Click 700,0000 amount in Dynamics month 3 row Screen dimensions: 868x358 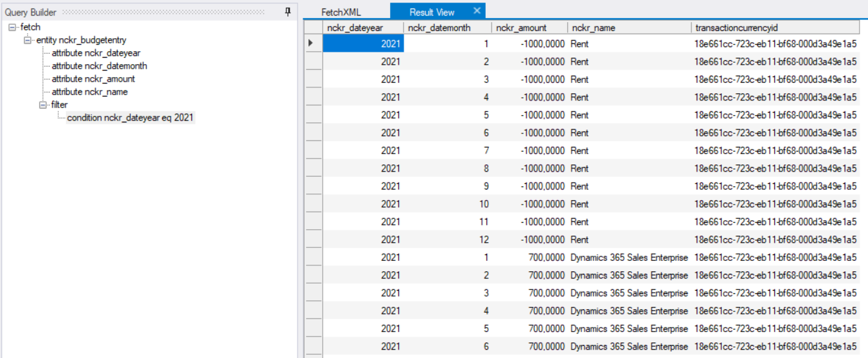point(530,293)
